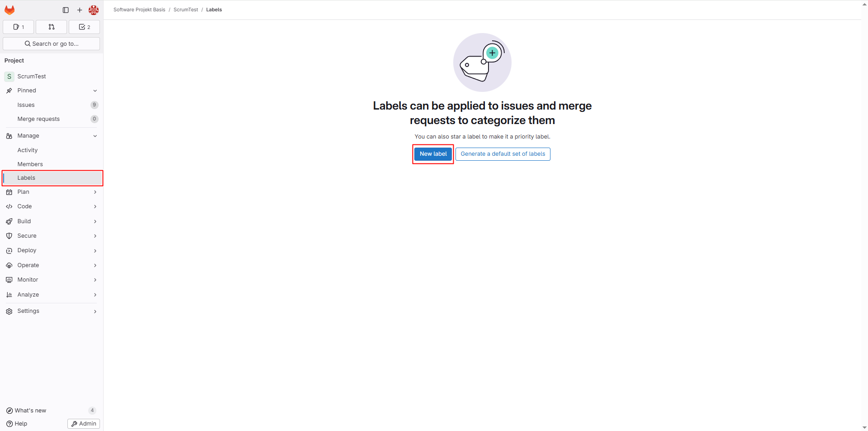Click the ScrumTest project avatar
This screenshot has width=868, height=431.
coord(9,77)
